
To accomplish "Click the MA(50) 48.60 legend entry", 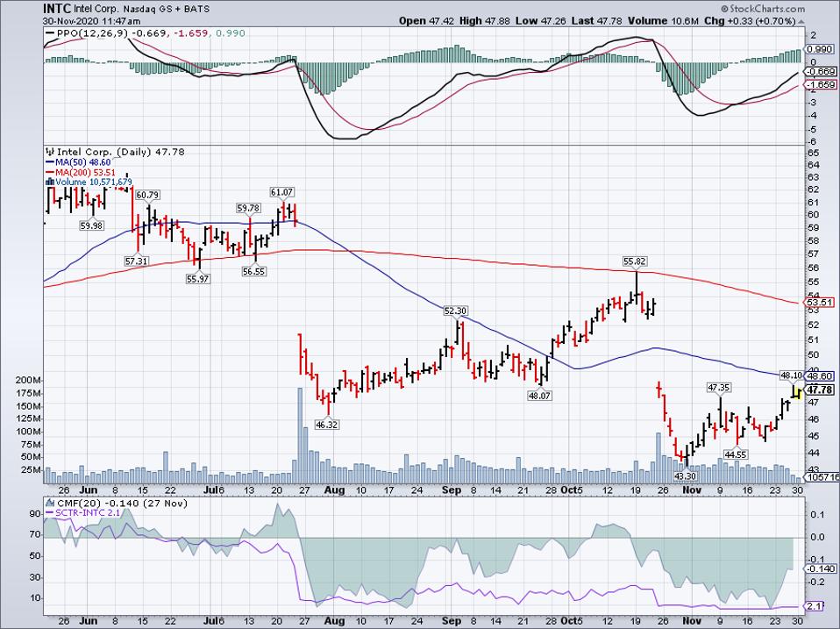I will coord(79,162).
